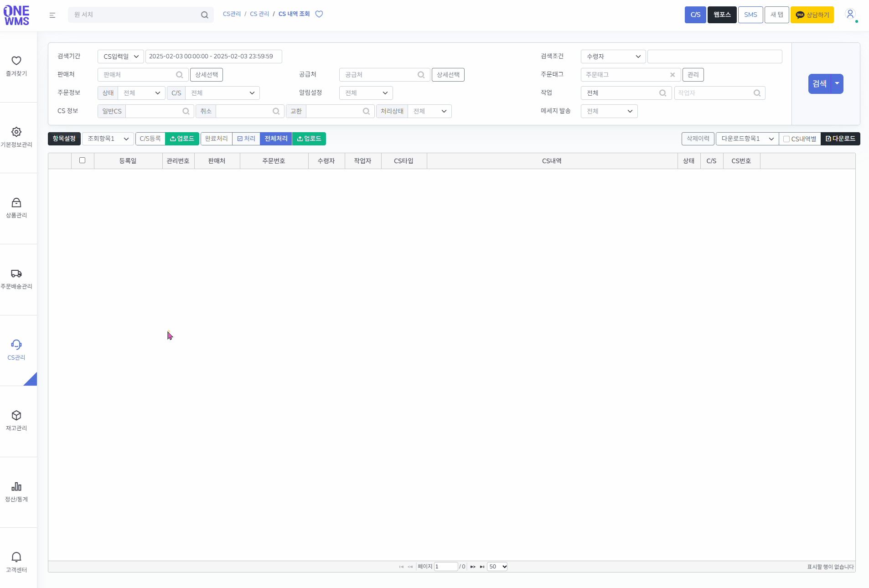Screen dimensions: 869x588
Task: Clear the 주문태그 field with X icon
Action: pos(672,75)
